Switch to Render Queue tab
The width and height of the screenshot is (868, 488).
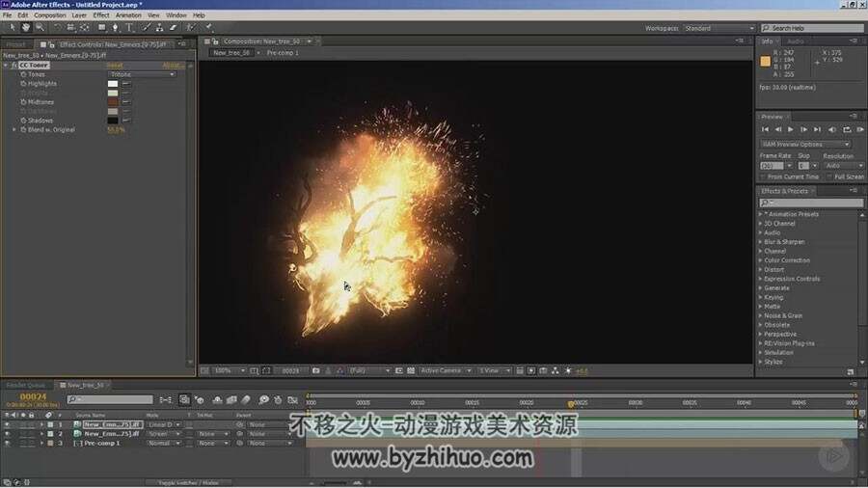25,385
